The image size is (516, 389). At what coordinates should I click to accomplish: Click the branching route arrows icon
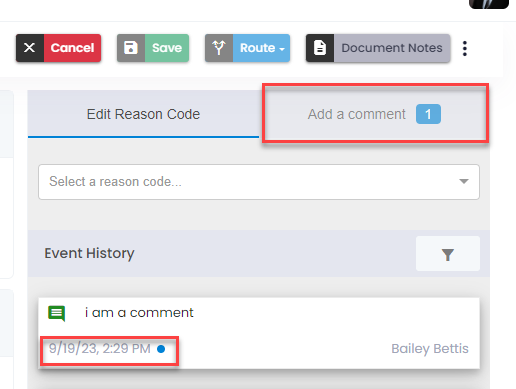click(x=219, y=48)
